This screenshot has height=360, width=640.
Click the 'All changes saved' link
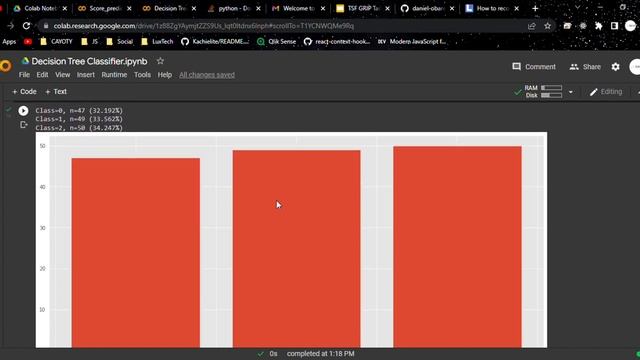207,75
